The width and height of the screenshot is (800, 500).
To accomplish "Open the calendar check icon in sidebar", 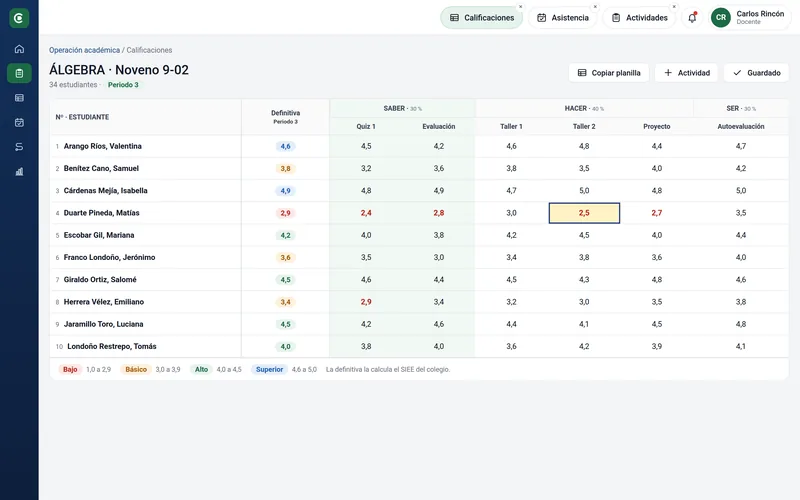I will (x=19, y=122).
